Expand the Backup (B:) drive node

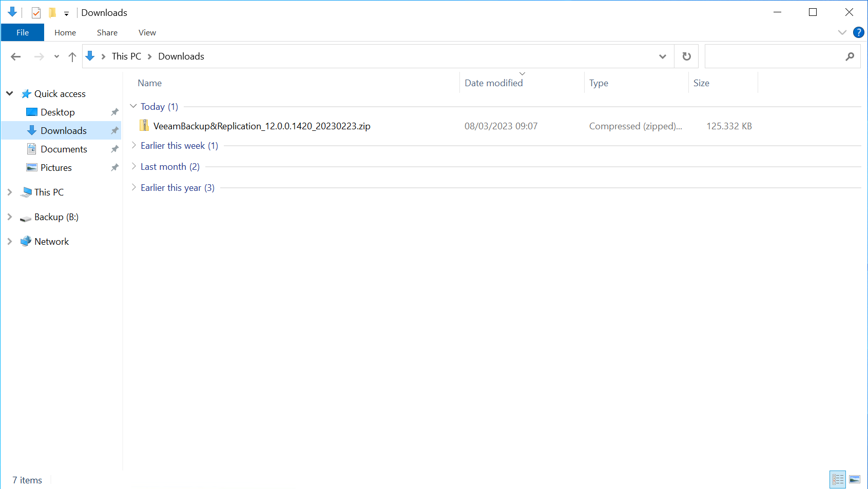click(10, 217)
